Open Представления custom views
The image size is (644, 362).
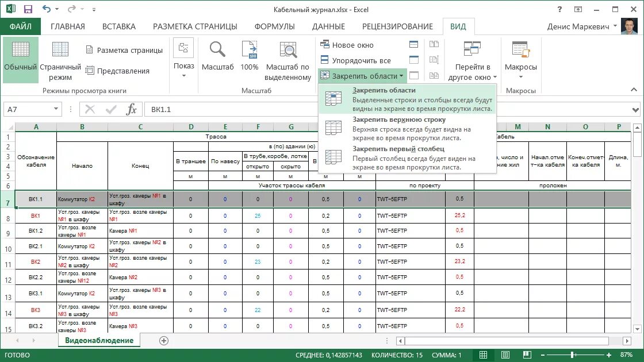pyautogui.click(x=117, y=71)
